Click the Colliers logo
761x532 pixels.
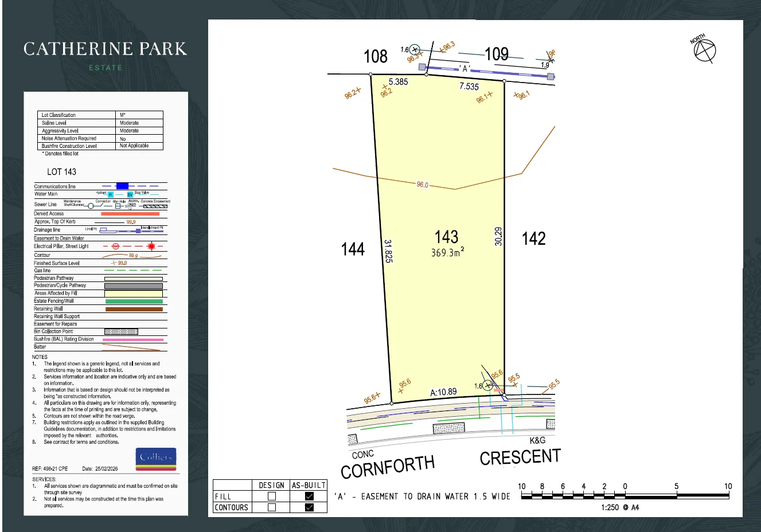pos(157,459)
